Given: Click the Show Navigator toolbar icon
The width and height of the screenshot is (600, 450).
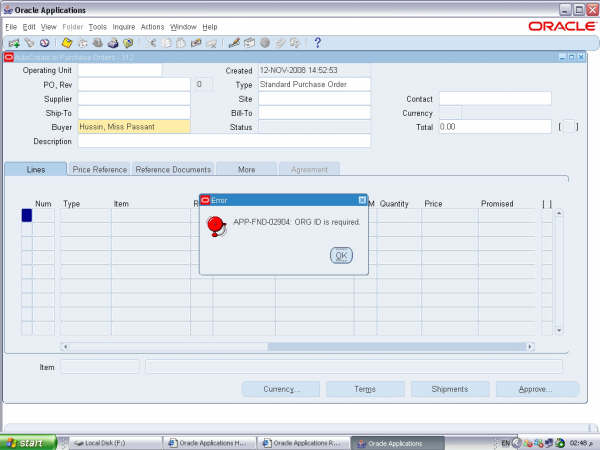Looking at the screenshot, I should click(x=44, y=43).
